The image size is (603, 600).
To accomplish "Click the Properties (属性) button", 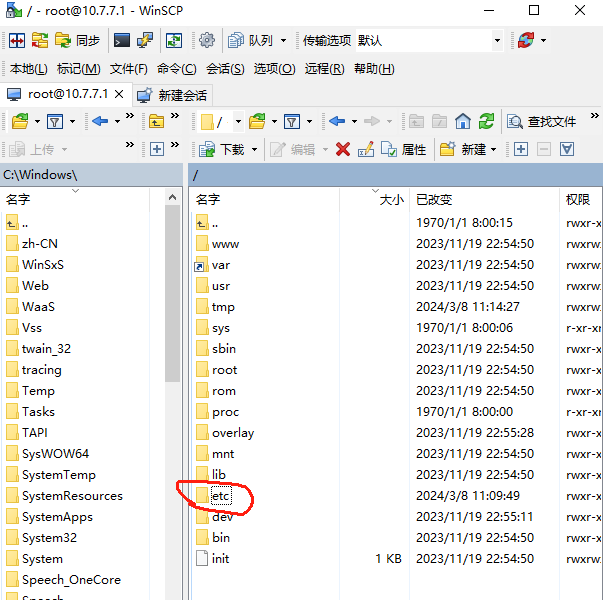I will (x=404, y=149).
